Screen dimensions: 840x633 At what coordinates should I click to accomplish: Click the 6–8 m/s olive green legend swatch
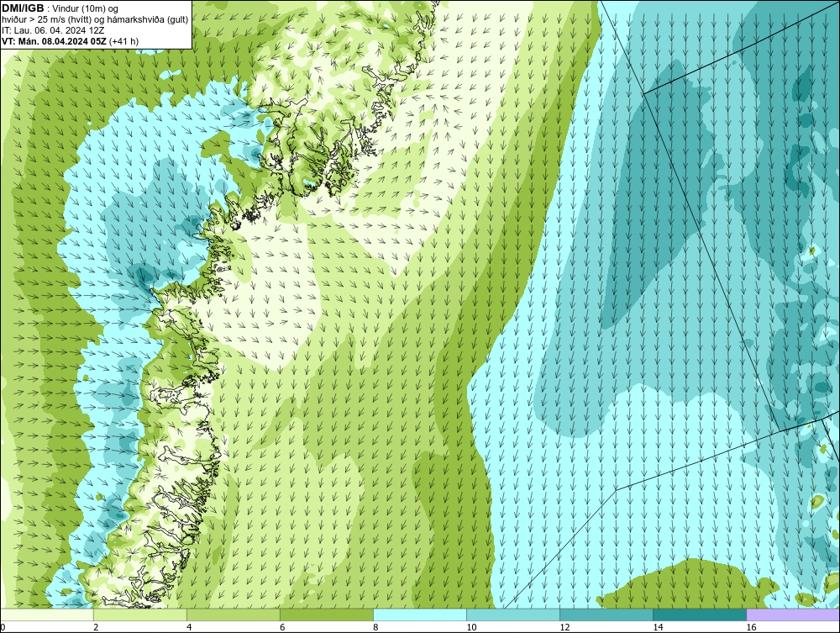pyautogui.click(x=327, y=615)
